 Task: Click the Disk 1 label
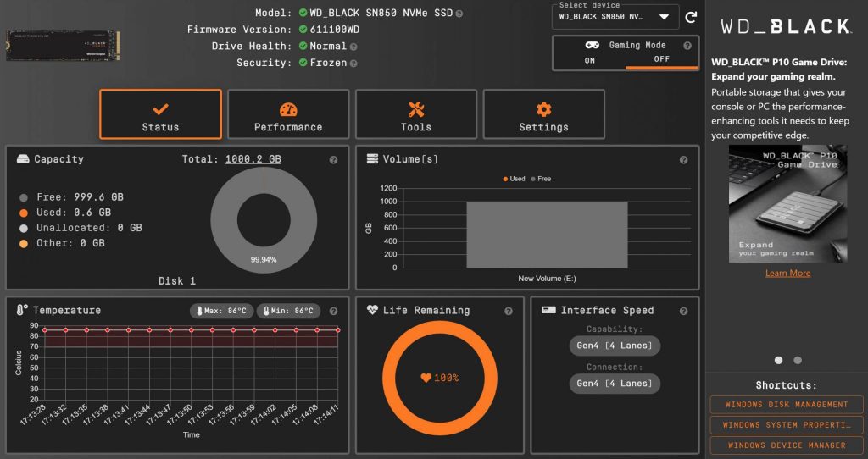pyautogui.click(x=177, y=281)
